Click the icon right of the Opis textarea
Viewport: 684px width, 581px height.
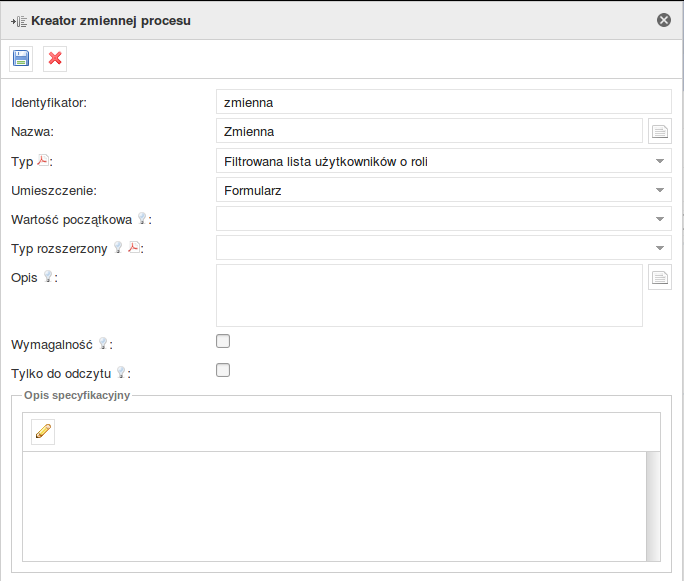660,278
